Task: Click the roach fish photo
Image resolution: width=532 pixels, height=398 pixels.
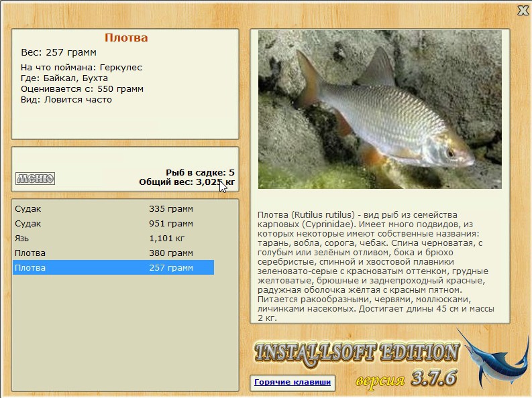Action: 380,109
